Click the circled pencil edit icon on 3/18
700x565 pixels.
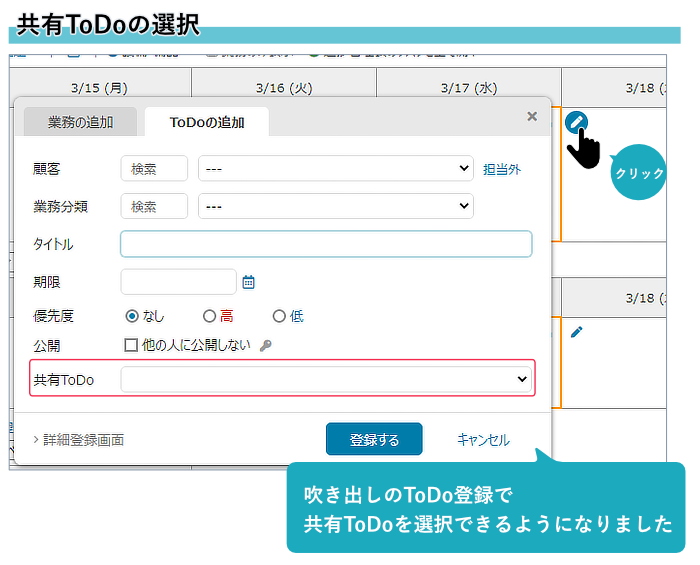point(576,122)
